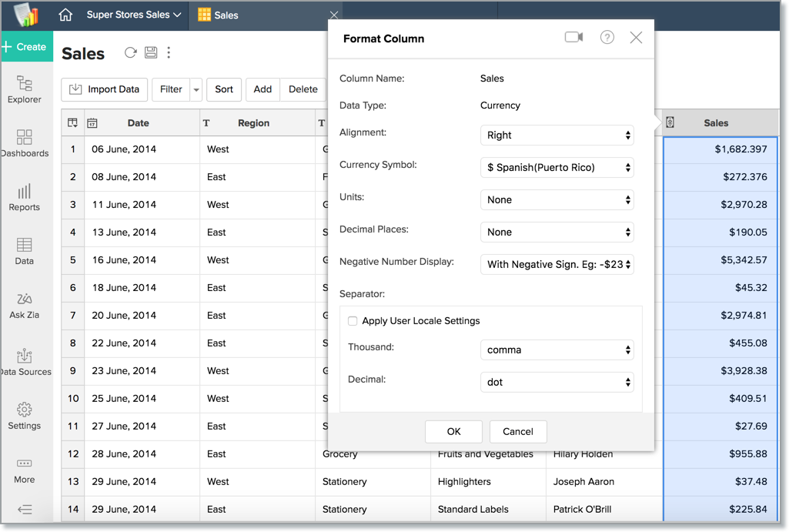Expand the Decimal Places dropdown
This screenshot has height=532, width=789.
pyautogui.click(x=557, y=233)
